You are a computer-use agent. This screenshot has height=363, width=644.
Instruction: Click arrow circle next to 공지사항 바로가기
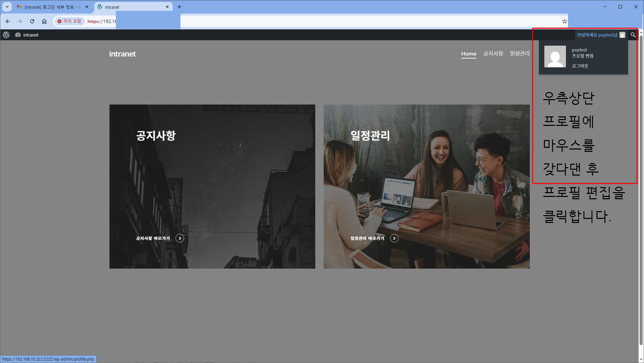180,239
